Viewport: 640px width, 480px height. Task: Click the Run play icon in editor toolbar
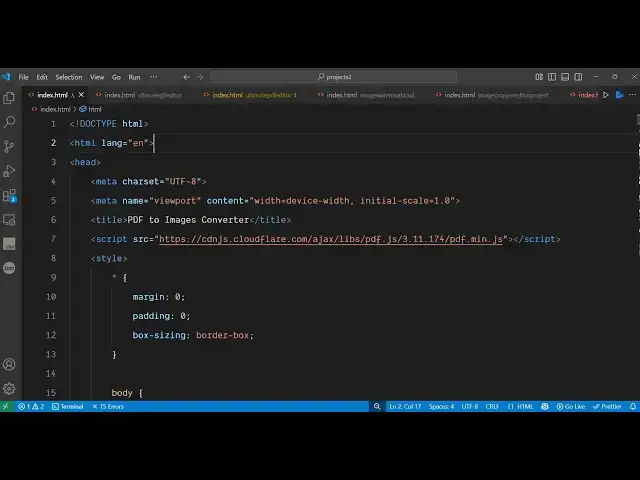coord(606,95)
